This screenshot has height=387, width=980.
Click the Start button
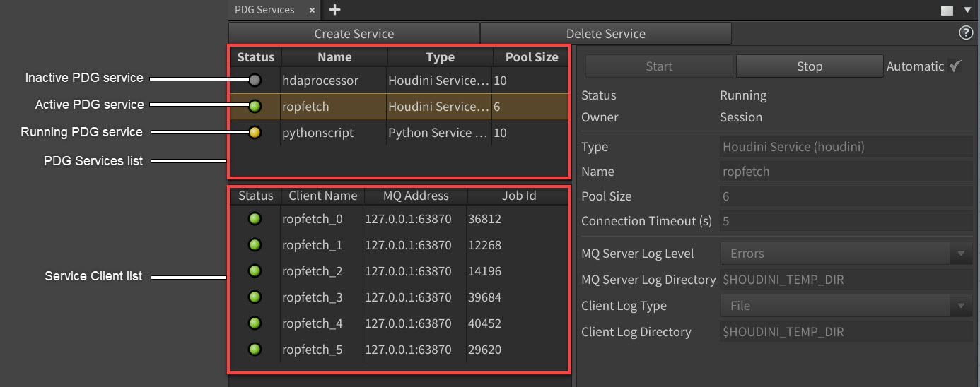click(659, 66)
